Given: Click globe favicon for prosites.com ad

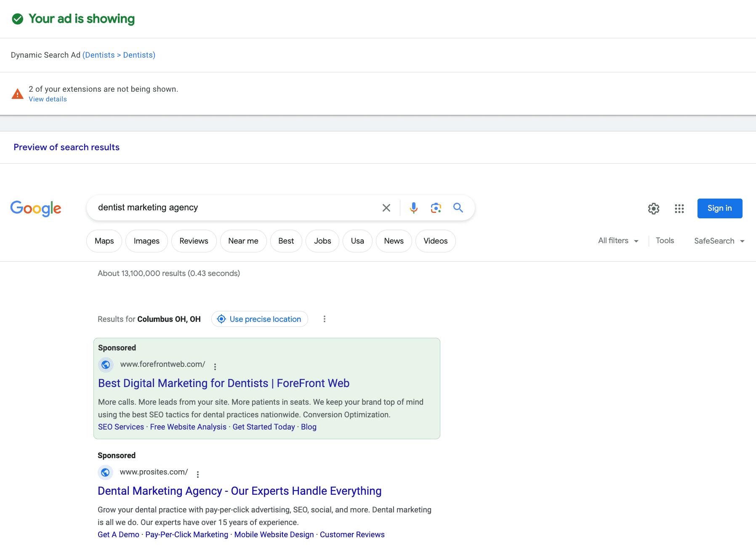Looking at the screenshot, I should [105, 472].
